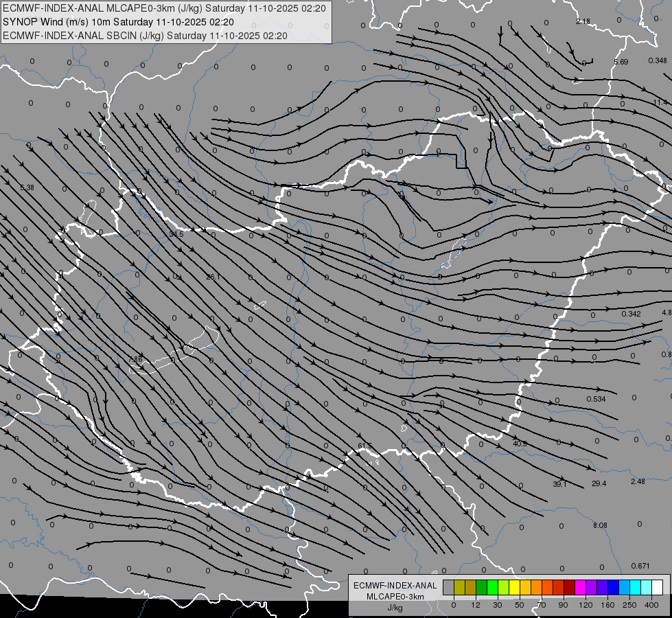Screen dimensions: 672x618
Task: Click the map value 0.671
Action: click(x=640, y=566)
